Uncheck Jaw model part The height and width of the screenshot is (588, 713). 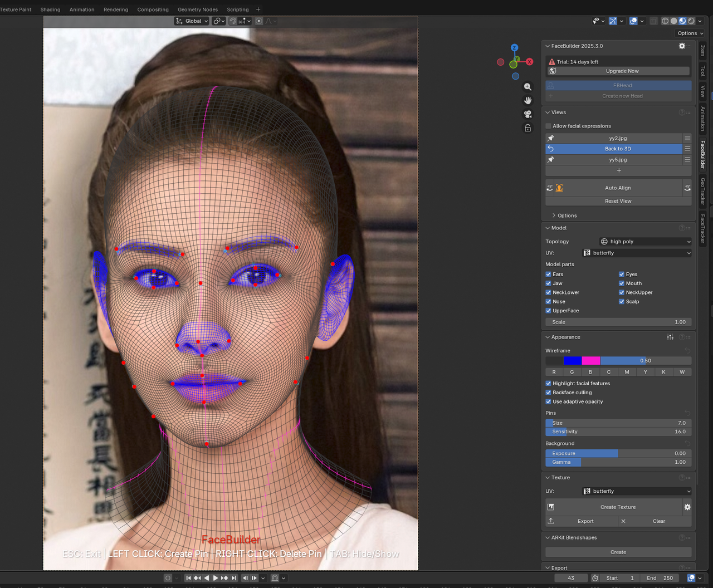pos(549,283)
